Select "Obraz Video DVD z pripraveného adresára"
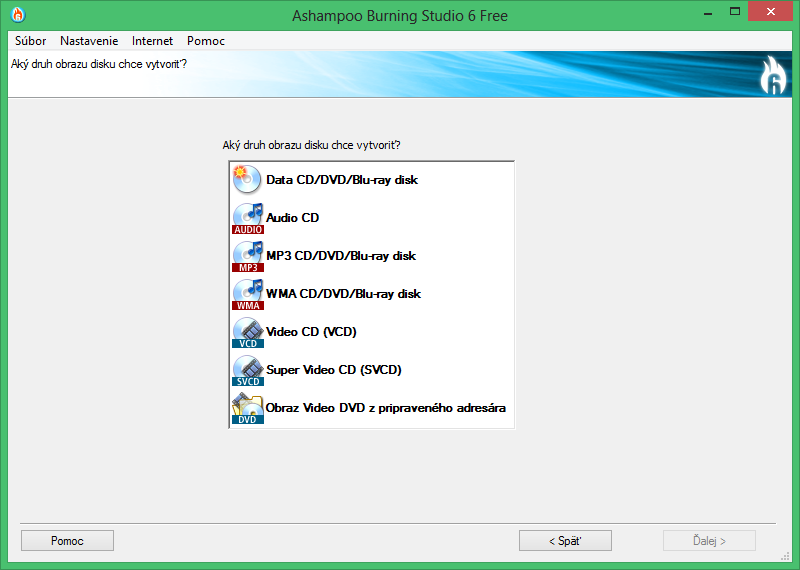Screen dimensions: 800x570 coord(371,408)
